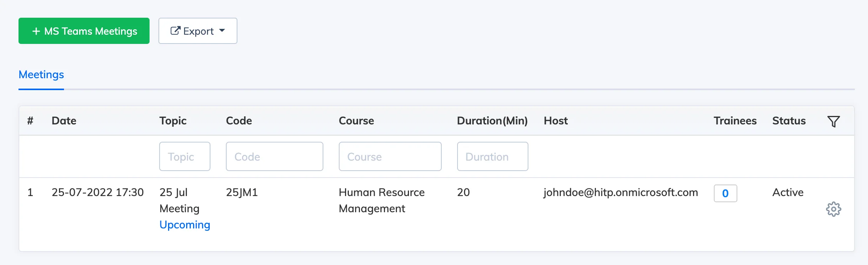The width and height of the screenshot is (868, 265).
Task: Sort by the Date column header
Action: click(x=64, y=121)
